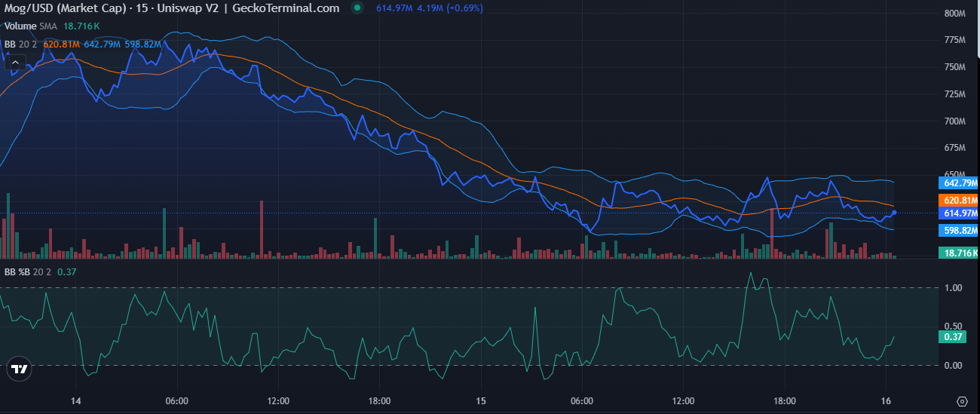Screen dimensions: 980x414
Task: Click the green 18.716K Volume SMA legend value
Action: (x=81, y=26)
